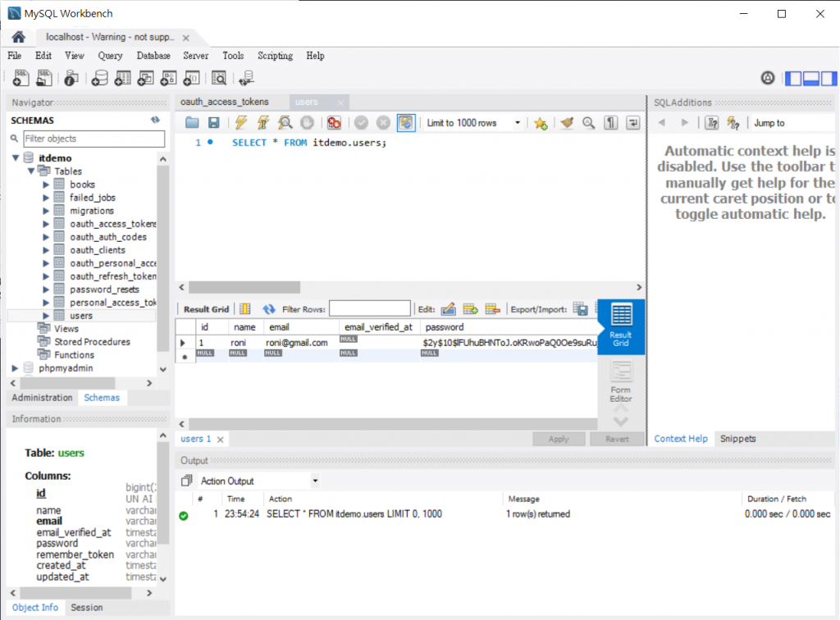Viewport: 840px width, 620px height.
Task: Collapse the Tables folder node
Action: click(x=31, y=171)
